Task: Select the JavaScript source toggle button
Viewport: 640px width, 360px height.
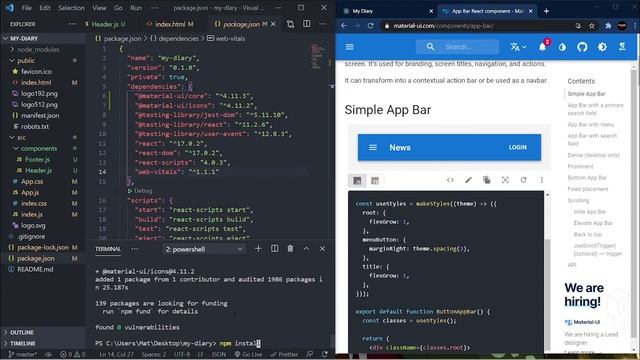Action: 357,180
